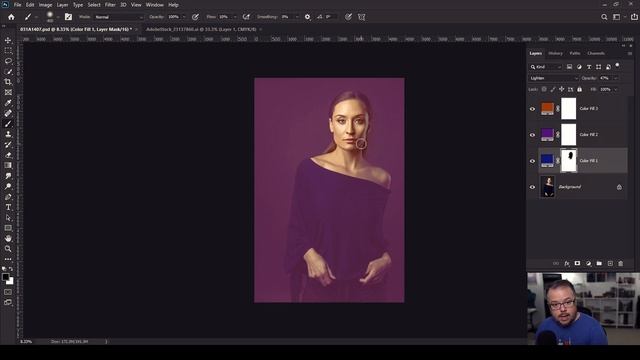Select the Background layer thumbnail
640x360 pixels.
[x=547, y=187]
